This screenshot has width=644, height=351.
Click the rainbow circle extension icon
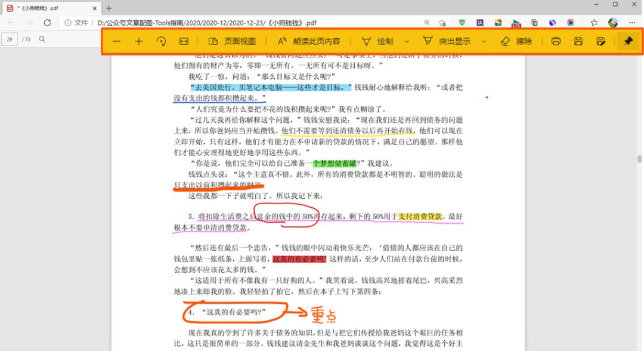pyautogui.click(x=571, y=23)
